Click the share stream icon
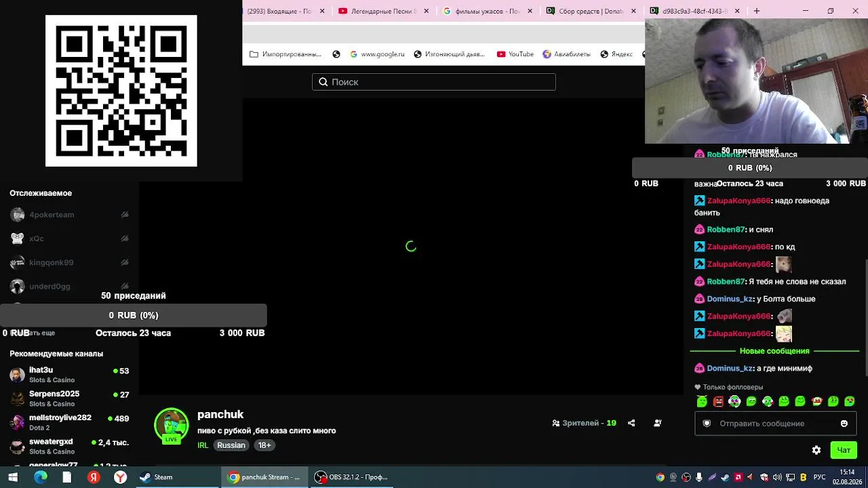 point(631,423)
